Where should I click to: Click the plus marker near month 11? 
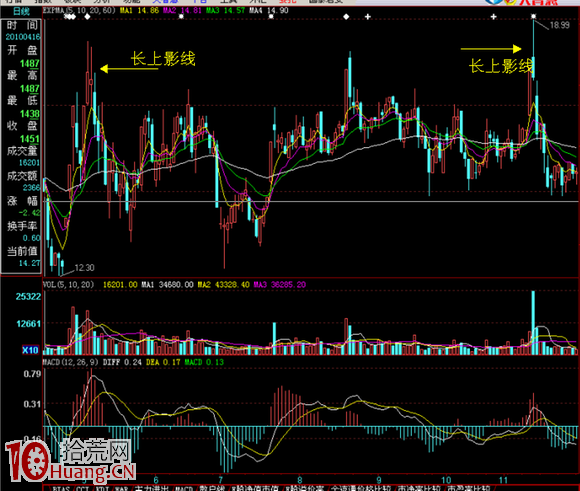click(493, 17)
